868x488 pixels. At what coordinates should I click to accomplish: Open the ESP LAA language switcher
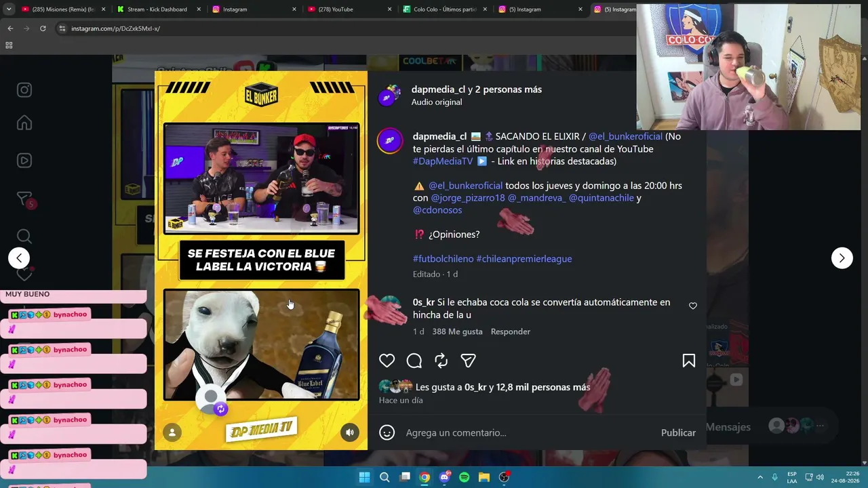792,477
